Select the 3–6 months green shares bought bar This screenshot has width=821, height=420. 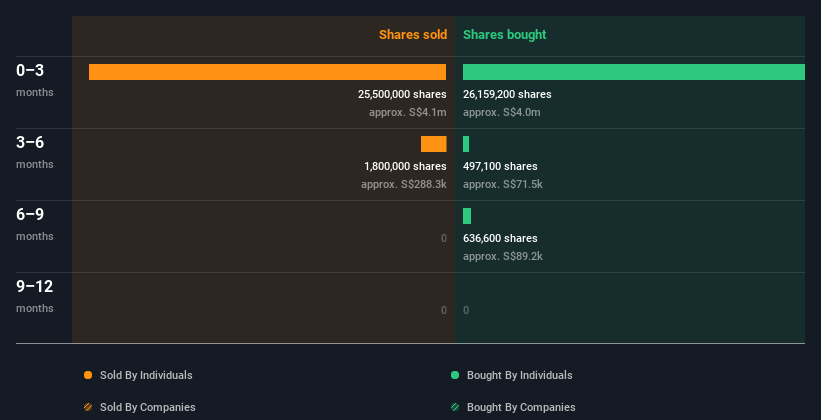[466, 144]
